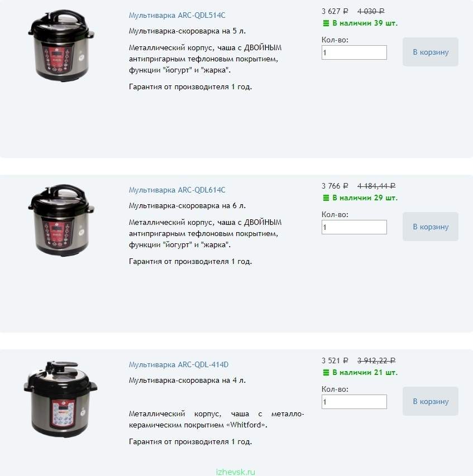Focus the quantity field for ARC-QDL514C
This screenshot has width=473, height=476.
[x=354, y=52]
